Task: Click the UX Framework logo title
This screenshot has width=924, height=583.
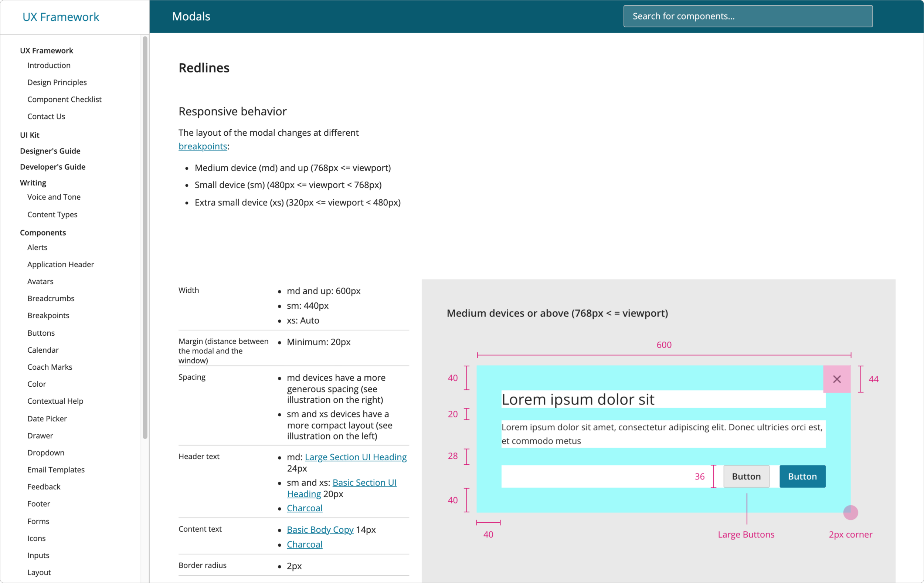Action: 61,17
